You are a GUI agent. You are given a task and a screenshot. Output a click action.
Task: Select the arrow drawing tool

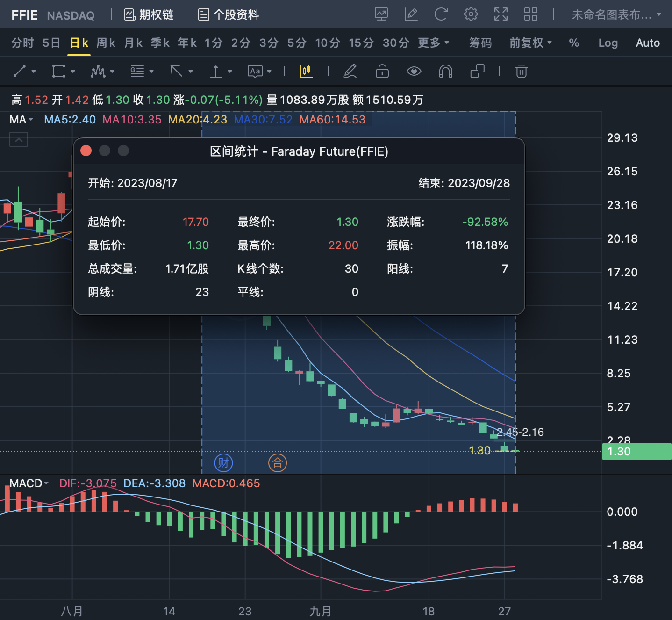(177, 72)
